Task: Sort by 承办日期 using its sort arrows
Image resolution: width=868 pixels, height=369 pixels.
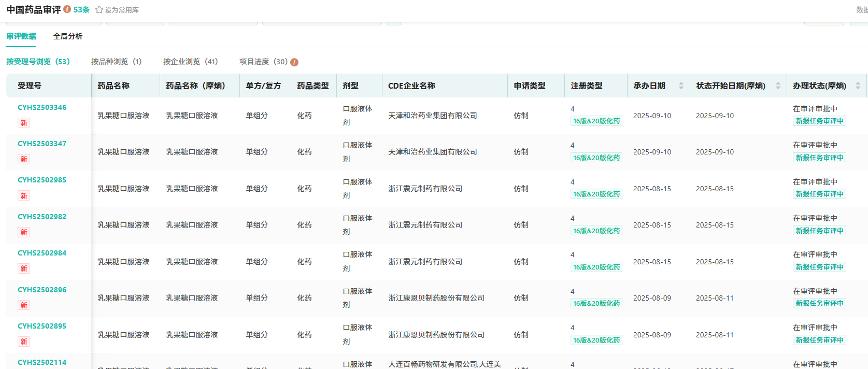Action: tap(681, 86)
